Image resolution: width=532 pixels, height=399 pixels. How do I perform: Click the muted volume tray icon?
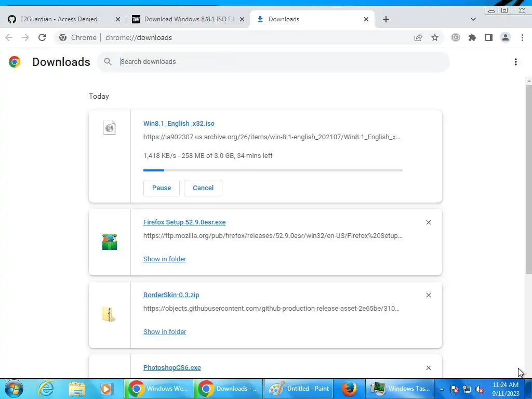480,389
